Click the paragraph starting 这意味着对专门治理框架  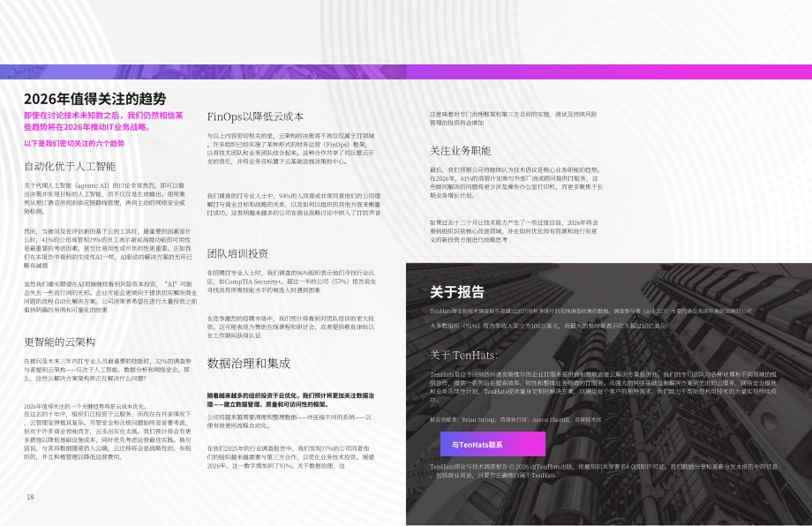coord(513,118)
